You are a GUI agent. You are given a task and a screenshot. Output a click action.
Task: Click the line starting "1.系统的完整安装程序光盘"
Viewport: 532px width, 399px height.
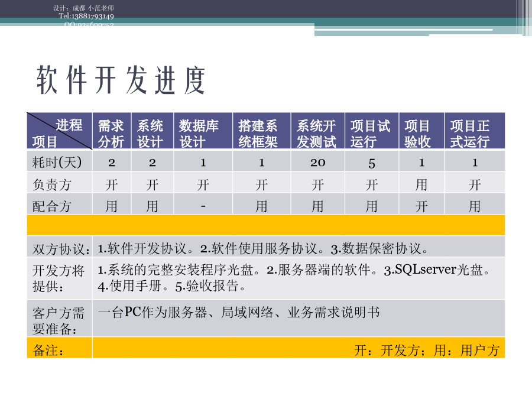tap(294, 270)
